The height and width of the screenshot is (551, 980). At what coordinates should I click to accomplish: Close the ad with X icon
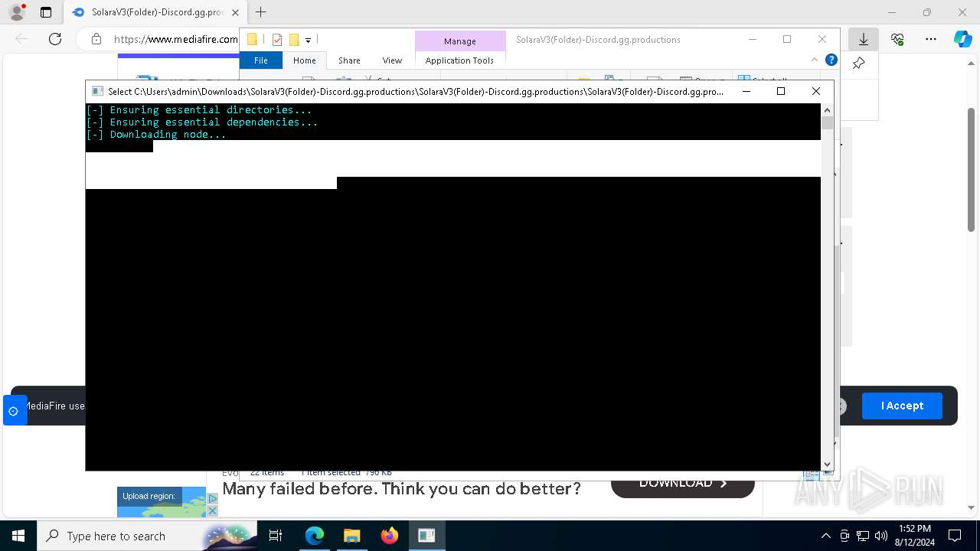213,510
